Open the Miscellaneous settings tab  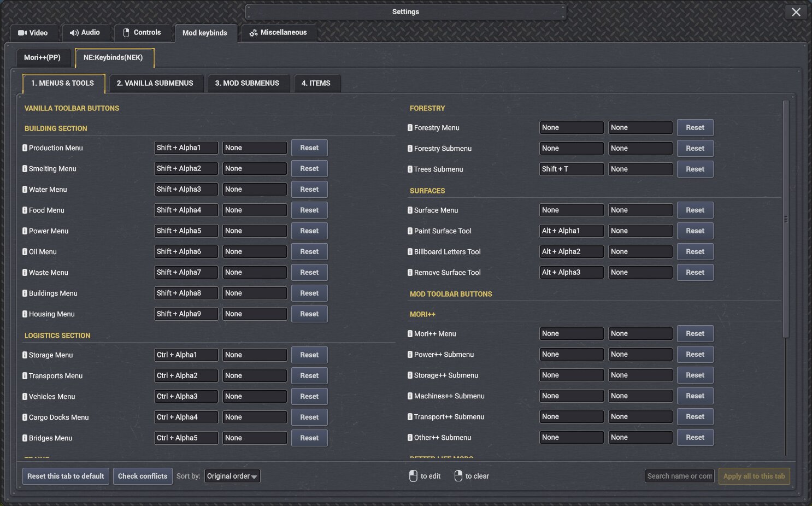click(x=279, y=33)
